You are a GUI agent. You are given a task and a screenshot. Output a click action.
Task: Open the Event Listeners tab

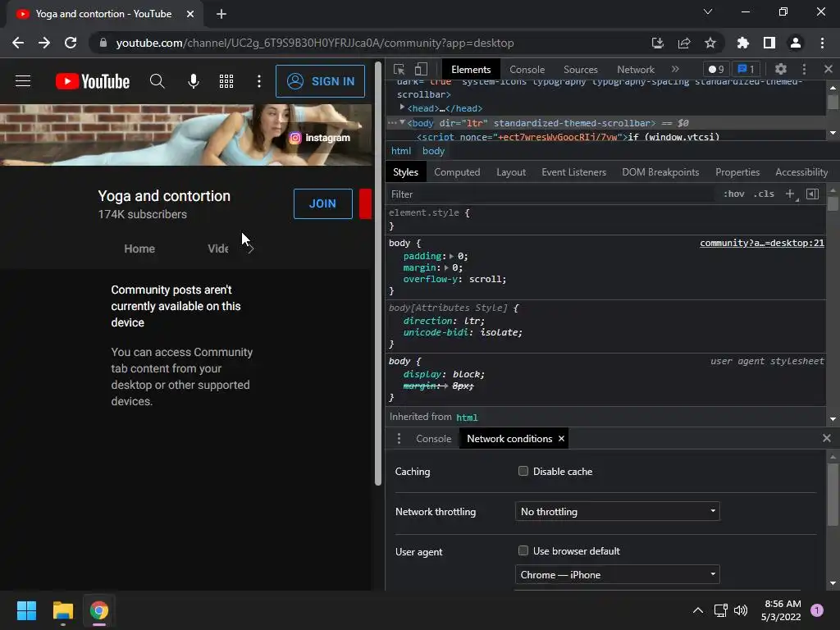(573, 172)
